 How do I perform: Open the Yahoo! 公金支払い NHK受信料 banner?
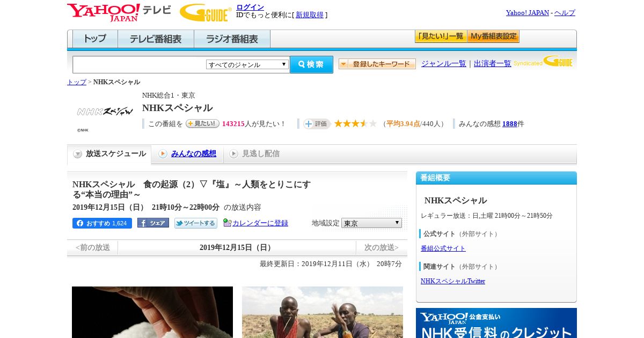tap(496, 323)
